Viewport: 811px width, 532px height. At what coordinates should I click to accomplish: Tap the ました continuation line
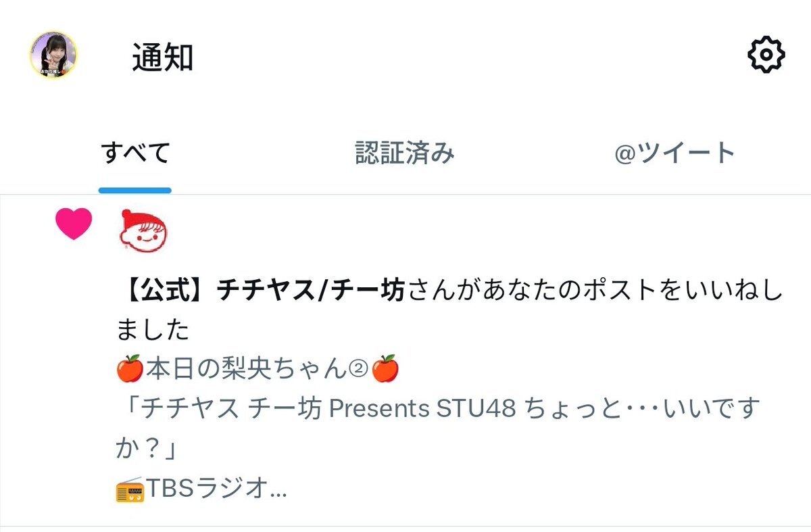point(153,330)
